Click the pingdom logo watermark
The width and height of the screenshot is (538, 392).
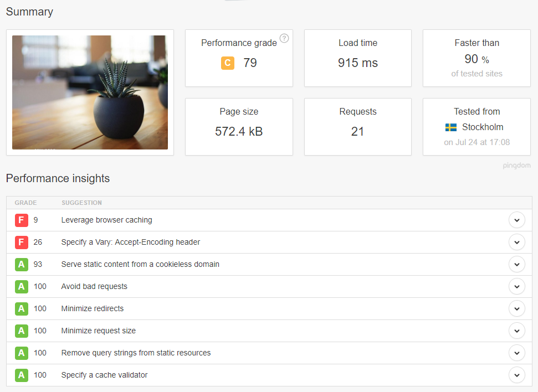tap(516, 166)
